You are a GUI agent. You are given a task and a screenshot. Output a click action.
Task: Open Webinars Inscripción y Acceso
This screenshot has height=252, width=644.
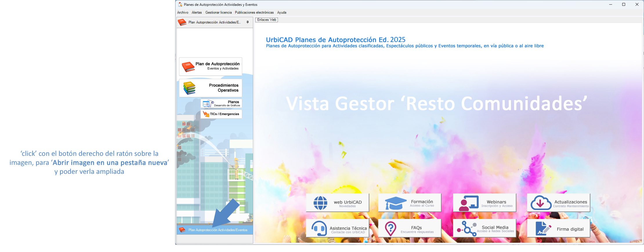tap(485, 203)
